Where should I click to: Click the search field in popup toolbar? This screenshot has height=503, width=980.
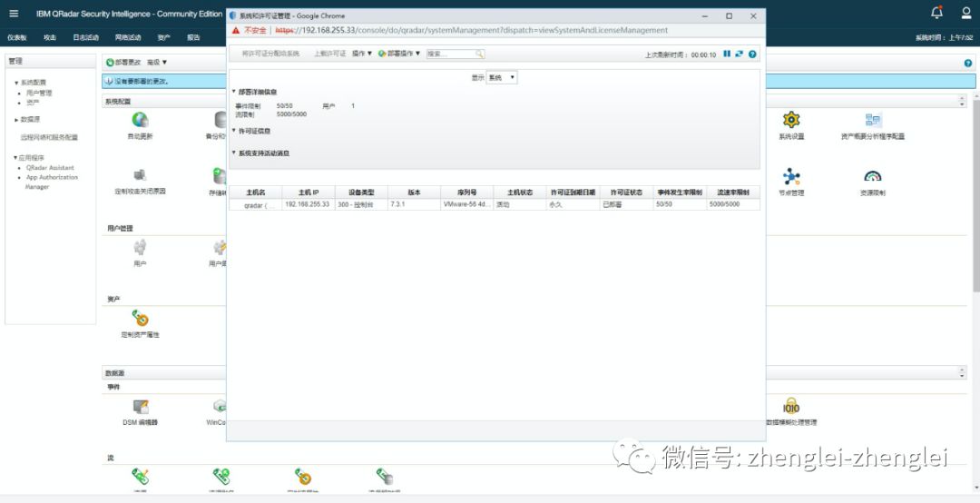coord(451,54)
